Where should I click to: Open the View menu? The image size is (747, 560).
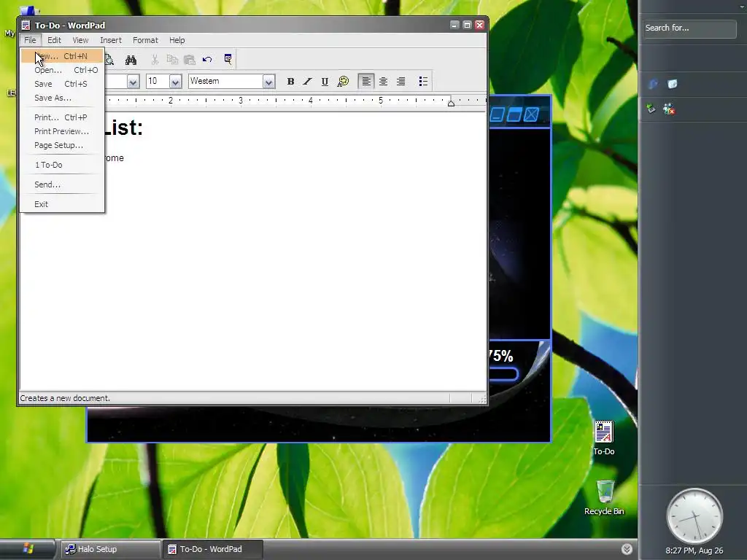pyautogui.click(x=80, y=40)
